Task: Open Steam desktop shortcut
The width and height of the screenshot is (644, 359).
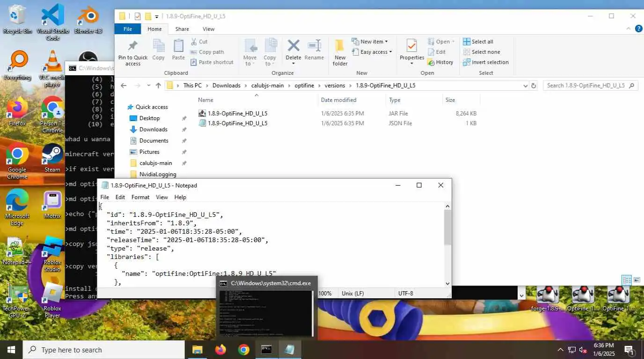Action: click(52, 158)
